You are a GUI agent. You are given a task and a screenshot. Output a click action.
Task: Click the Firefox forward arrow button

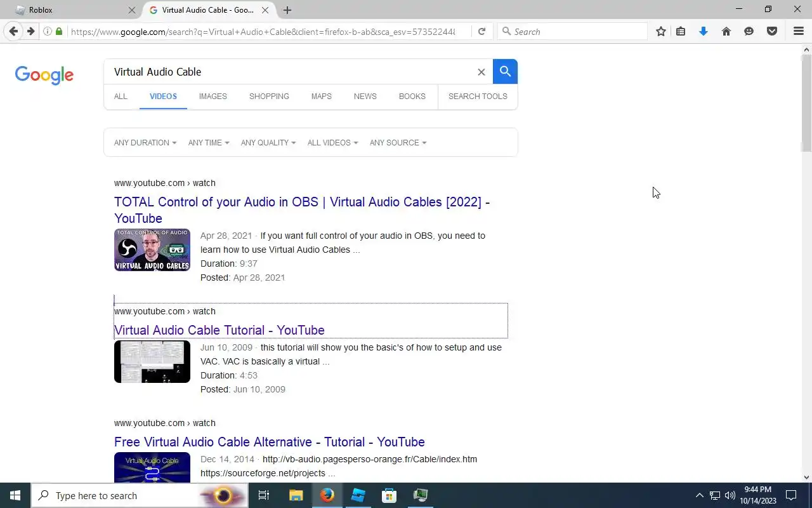30,31
